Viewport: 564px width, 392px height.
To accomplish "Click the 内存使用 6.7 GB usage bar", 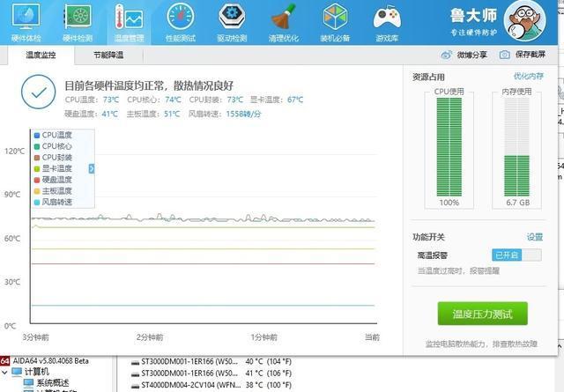I will [516, 147].
